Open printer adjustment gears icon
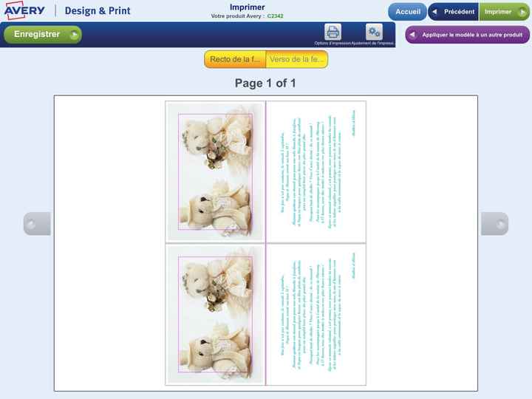532x399 pixels. [x=374, y=33]
